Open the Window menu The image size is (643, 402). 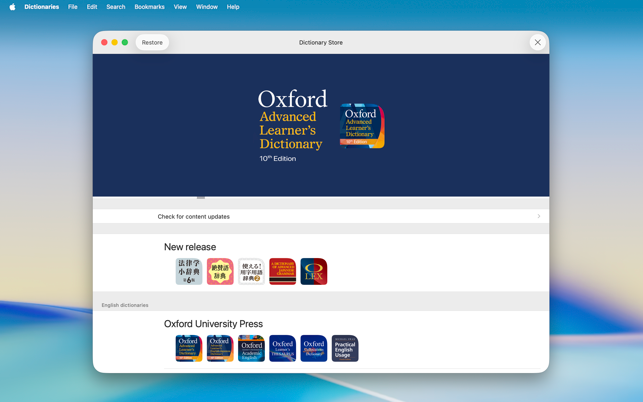coord(207,7)
